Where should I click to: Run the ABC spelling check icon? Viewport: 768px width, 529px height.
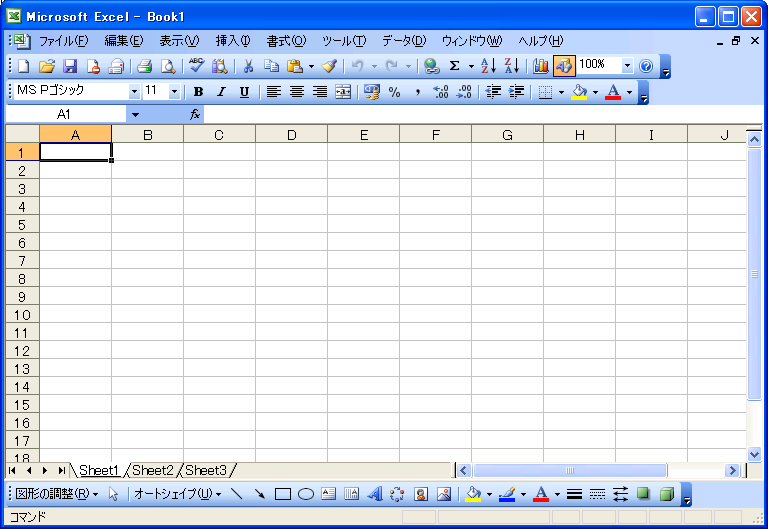pyautogui.click(x=196, y=66)
